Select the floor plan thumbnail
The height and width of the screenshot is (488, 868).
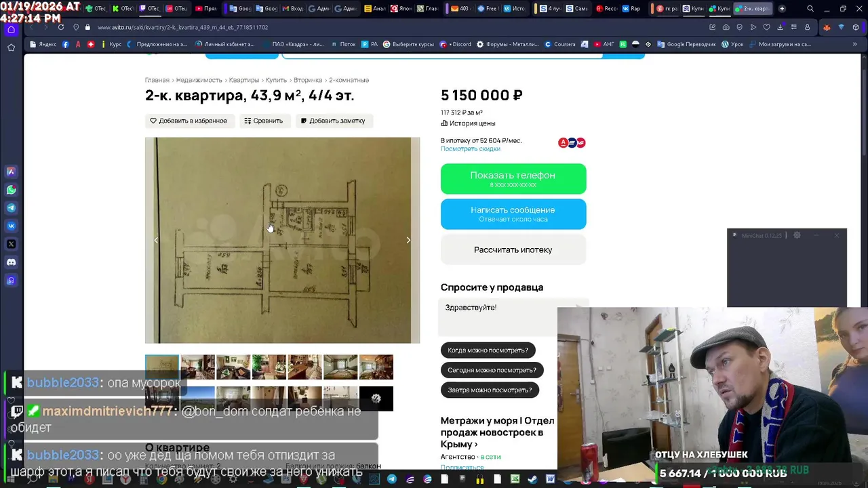coord(162,367)
